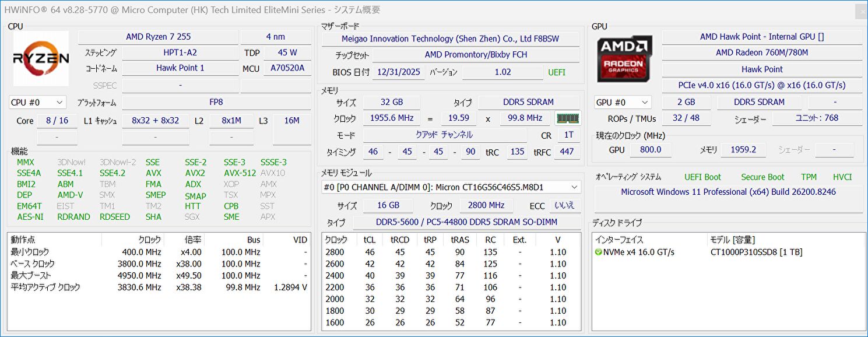The image size is (868, 337).
Task: Click the BIOS version 1.02 field
Action: 502,72
